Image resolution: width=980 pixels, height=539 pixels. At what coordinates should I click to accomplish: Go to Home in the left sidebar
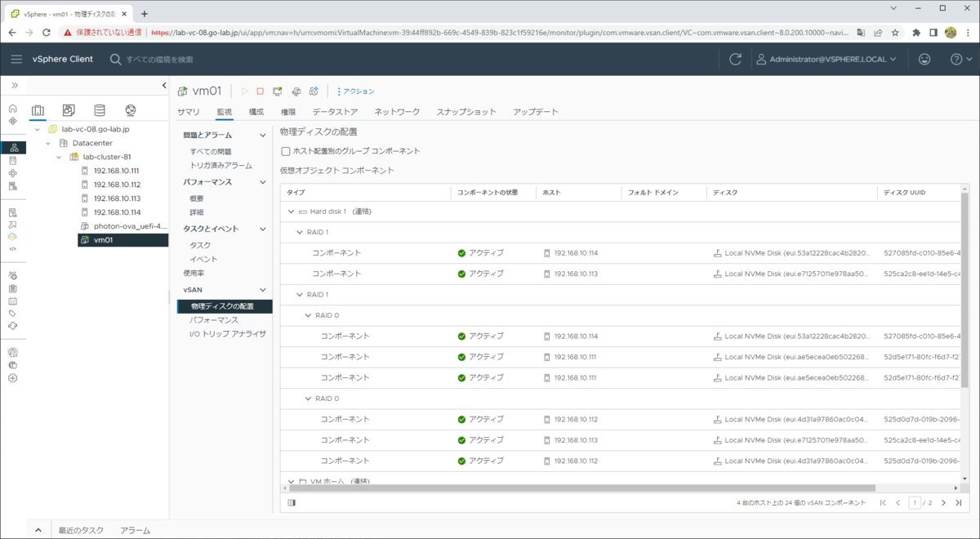[12, 109]
